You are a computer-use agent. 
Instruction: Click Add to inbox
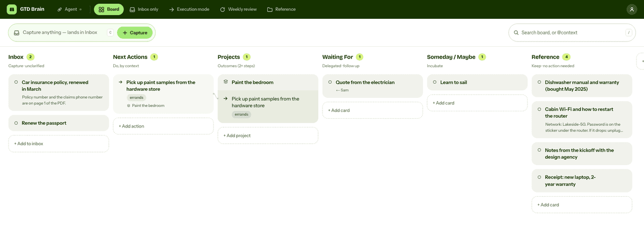click(58, 144)
